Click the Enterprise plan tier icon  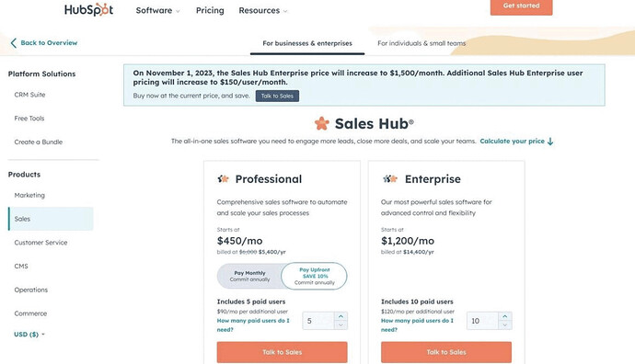[390, 178]
